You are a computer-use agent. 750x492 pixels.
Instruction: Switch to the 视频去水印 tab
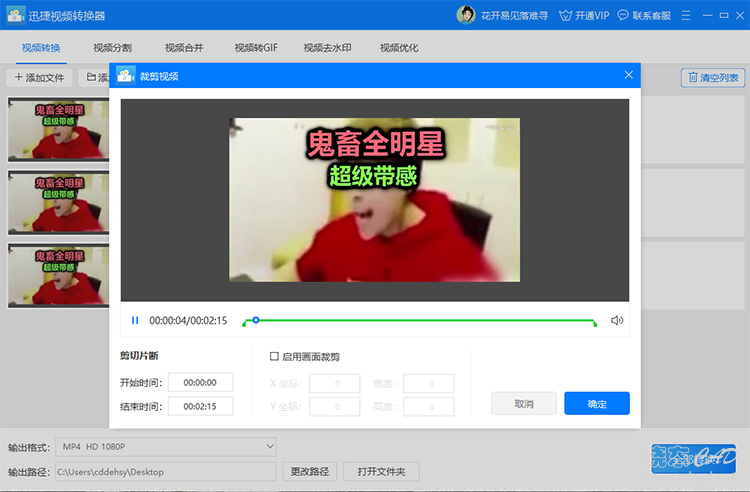coord(328,48)
